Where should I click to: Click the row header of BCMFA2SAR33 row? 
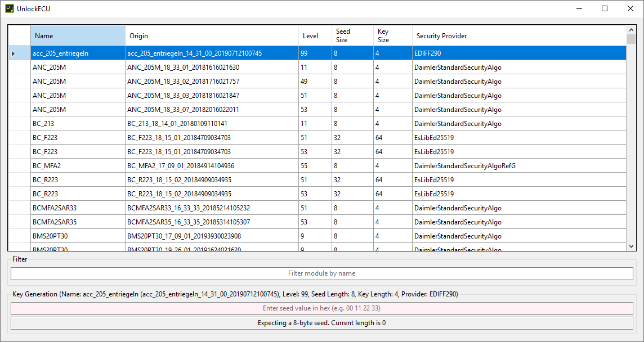19,208
